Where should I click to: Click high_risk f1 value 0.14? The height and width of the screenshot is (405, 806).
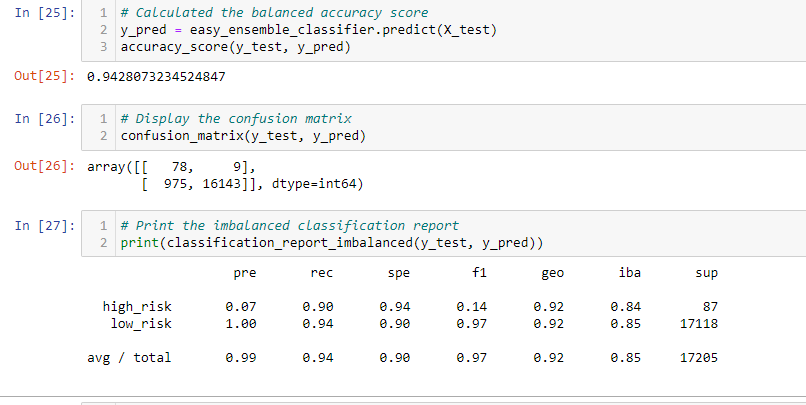pyautogui.click(x=471, y=307)
